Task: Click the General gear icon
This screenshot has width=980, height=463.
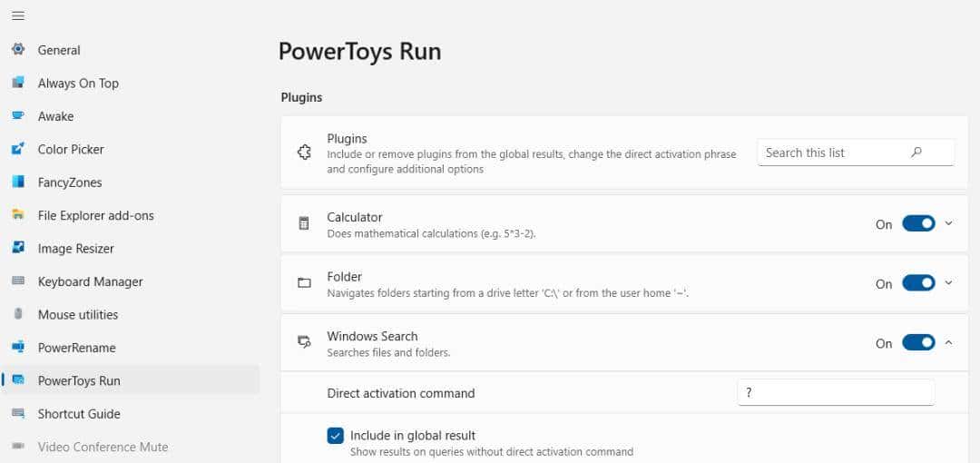Action: click(18, 50)
